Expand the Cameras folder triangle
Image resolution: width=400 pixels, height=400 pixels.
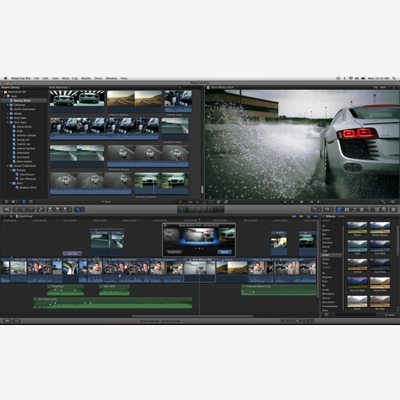coord(8,105)
